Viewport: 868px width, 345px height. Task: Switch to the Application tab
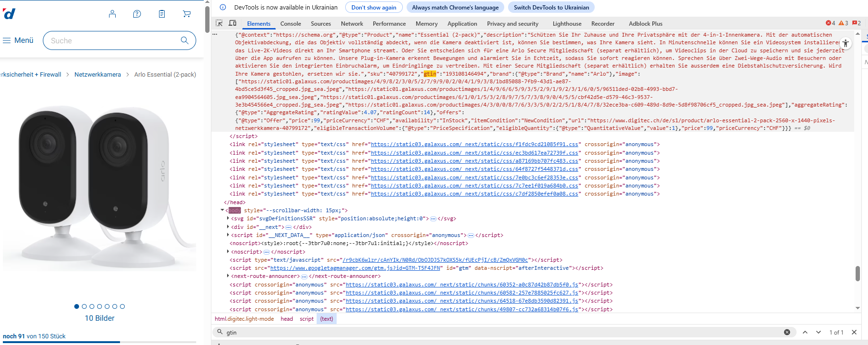[x=462, y=24]
